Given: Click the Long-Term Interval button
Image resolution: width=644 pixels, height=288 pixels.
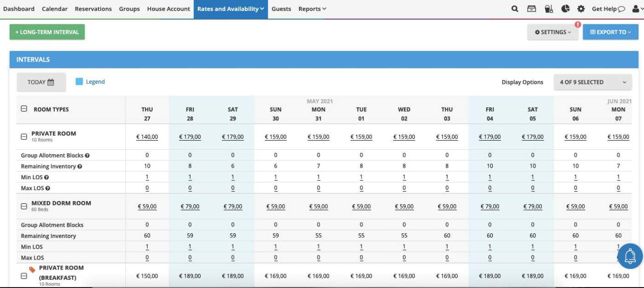Looking at the screenshot, I should pyautogui.click(x=47, y=32).
